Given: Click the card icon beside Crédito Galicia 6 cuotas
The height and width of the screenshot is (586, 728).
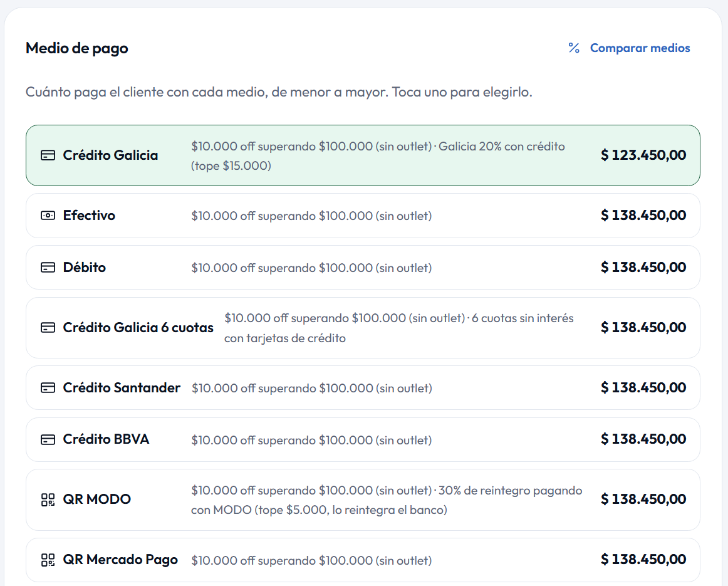Looking at the screenshot, I should coord(48,328).
